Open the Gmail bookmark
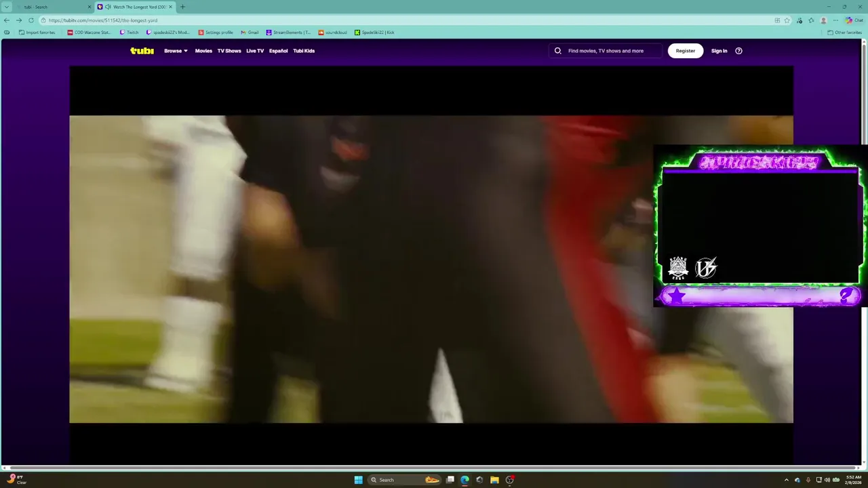Viewport: 868px width, 488px height. [250, 33]
